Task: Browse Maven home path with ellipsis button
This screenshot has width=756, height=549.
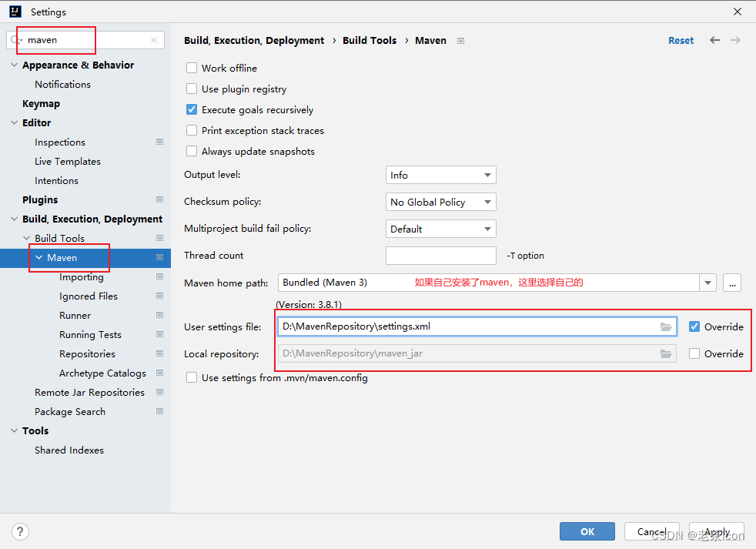Action: (x=732, y=283)
